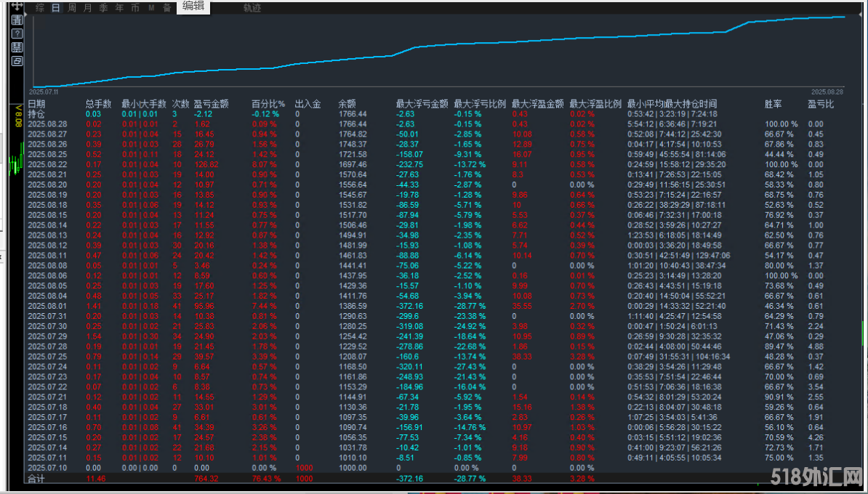Select the M timeframe icon on top toolbar
The width and height of the screenshot is (868, 494).
point(151,8)
